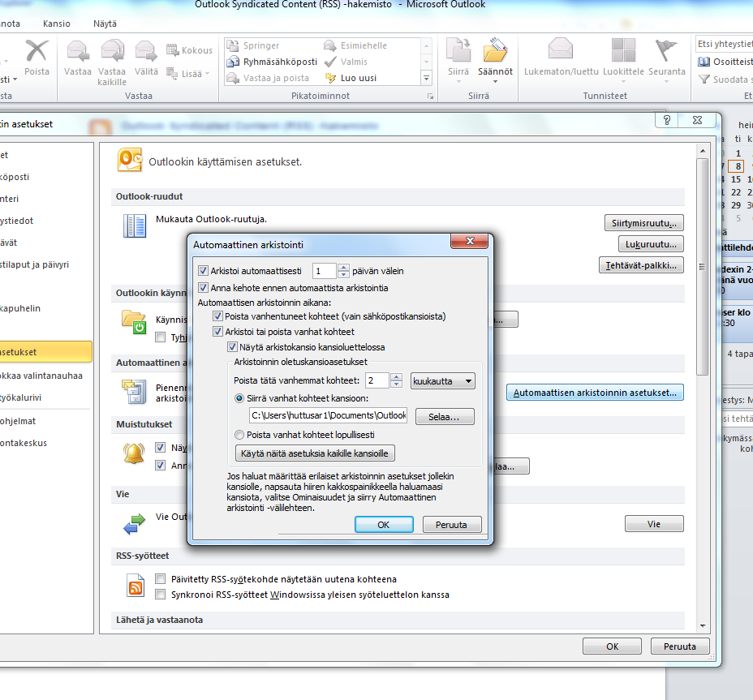Toggle Anna kehote ennen automaattista arkistointia
753x700 pixels.
[x=203, y=288]
